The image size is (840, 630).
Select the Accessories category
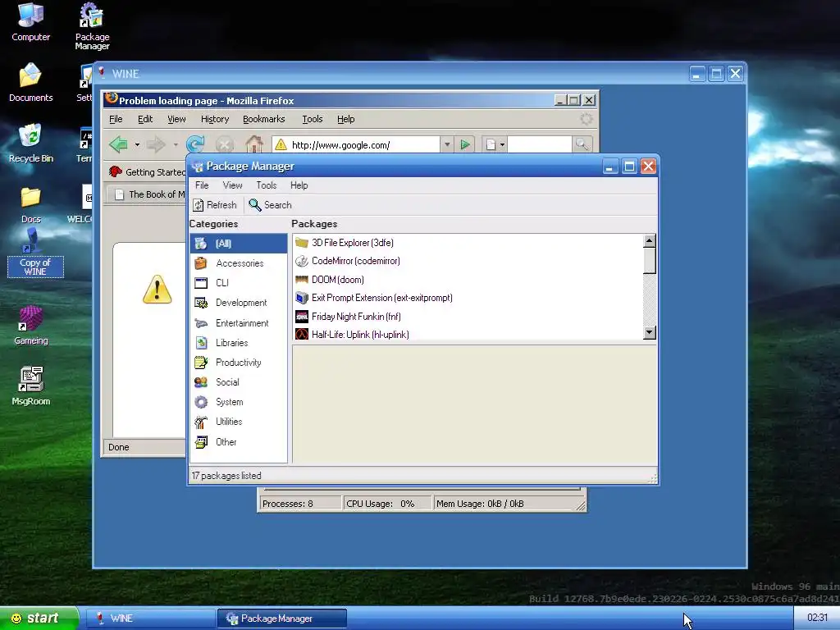point(239,263)
